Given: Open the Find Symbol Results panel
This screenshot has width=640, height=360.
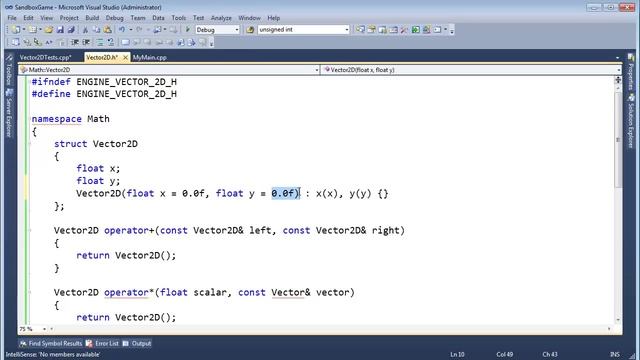Looking at the screenshot, I should 51,344.
